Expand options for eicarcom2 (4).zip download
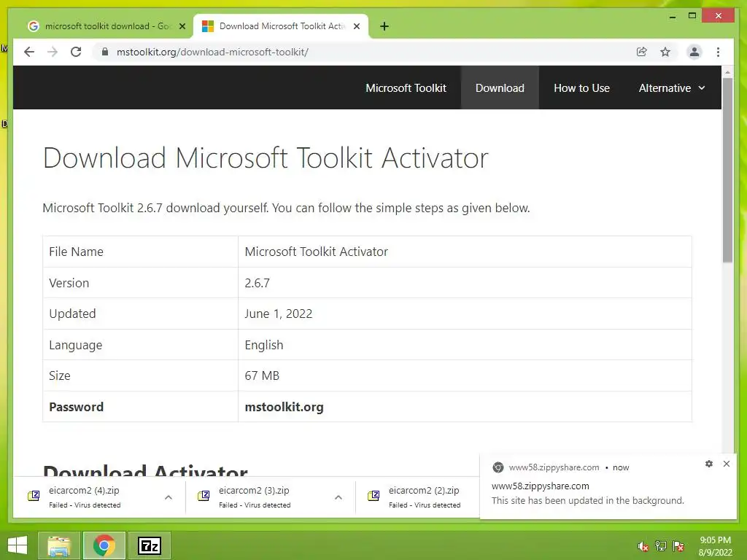This screenshot has height=560, width=747. click(x=169, y=497)
